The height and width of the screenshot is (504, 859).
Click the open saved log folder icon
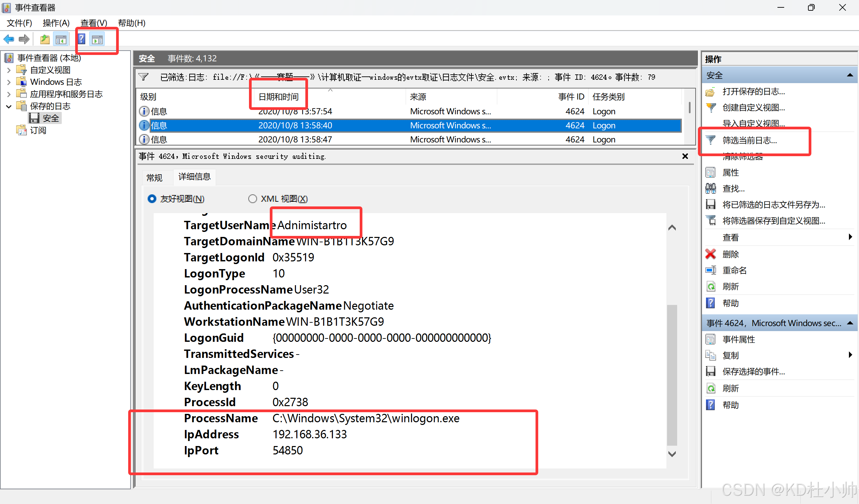coord(711,91)
